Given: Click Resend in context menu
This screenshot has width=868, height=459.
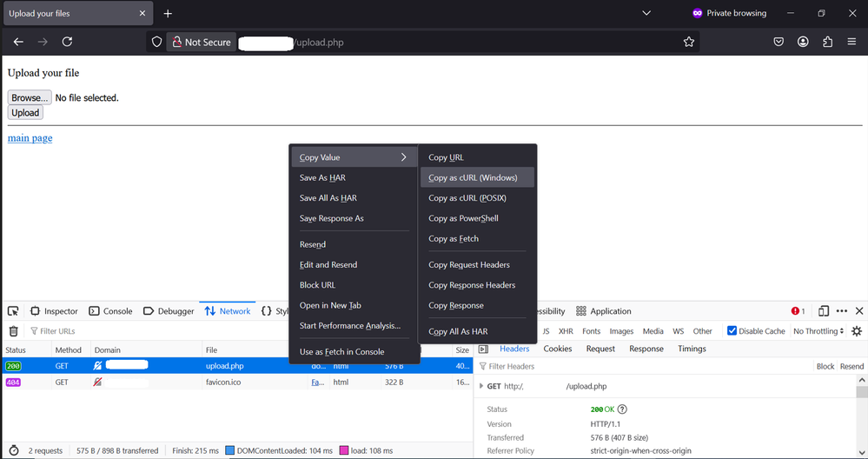Looking at the screenshot, I should click(354, 244).
